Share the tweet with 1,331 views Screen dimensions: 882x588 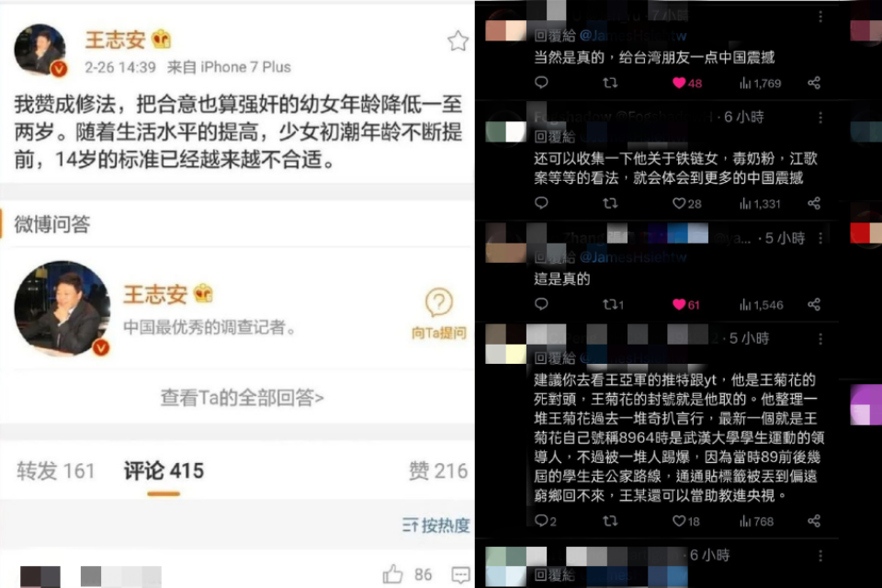point(814,203)
